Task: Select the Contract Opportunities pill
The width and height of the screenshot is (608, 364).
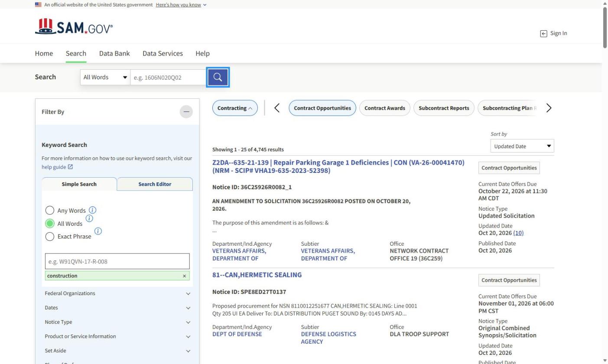Action: pos(322,108)
